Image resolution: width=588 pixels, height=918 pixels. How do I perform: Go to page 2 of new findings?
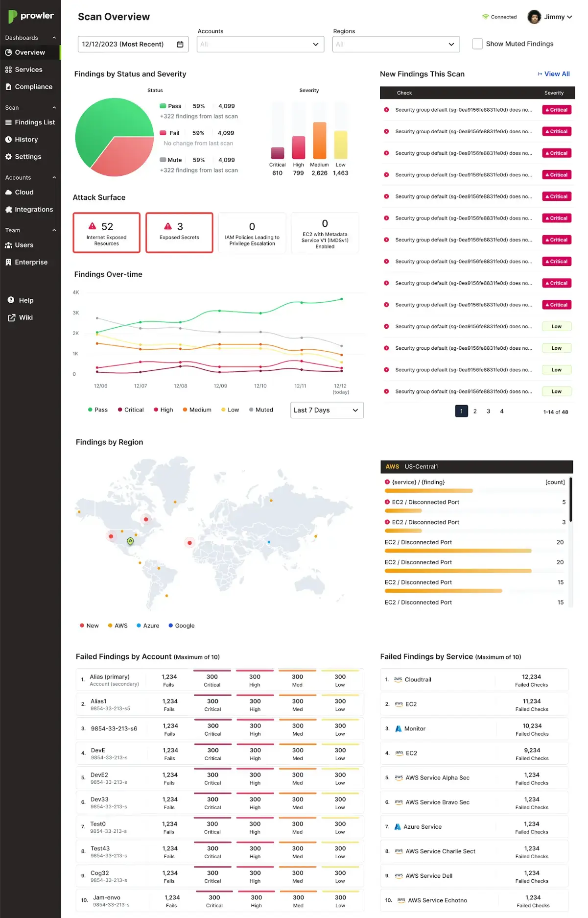coord(475,411)
